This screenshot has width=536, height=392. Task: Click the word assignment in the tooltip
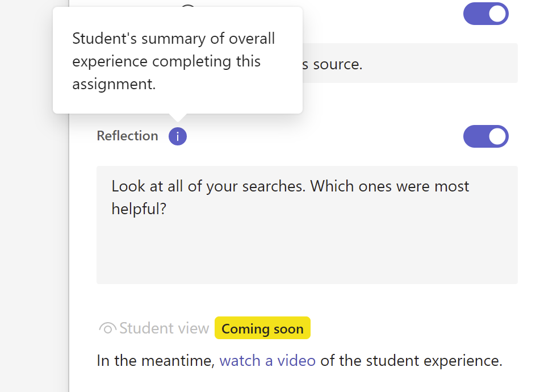pyautogui.click(x=113, y=84)
